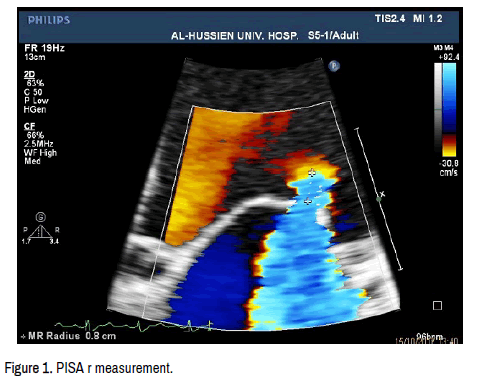The height and width of the screenshot is (387, 487).
Task: Select the 2D settings label
Action: (29, 74)
